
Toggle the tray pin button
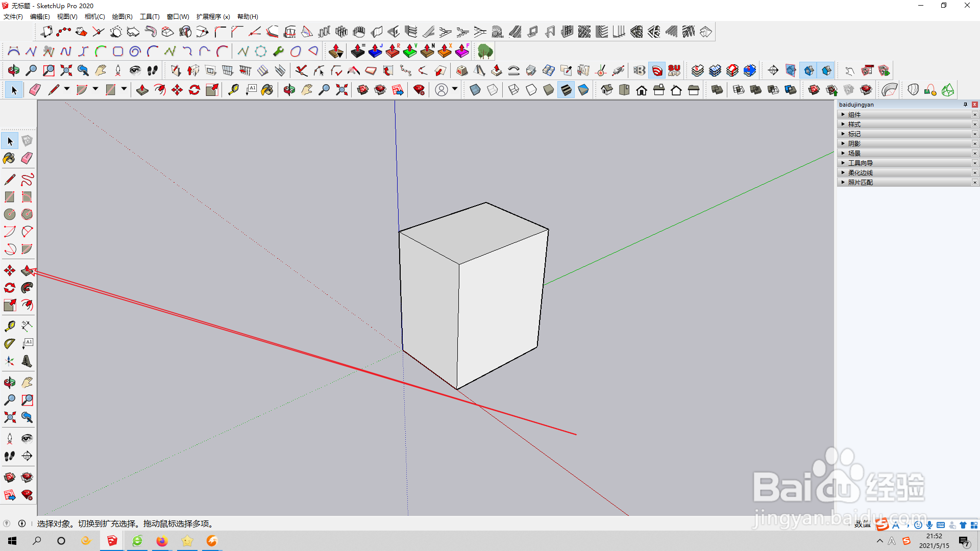click(965, 105)
